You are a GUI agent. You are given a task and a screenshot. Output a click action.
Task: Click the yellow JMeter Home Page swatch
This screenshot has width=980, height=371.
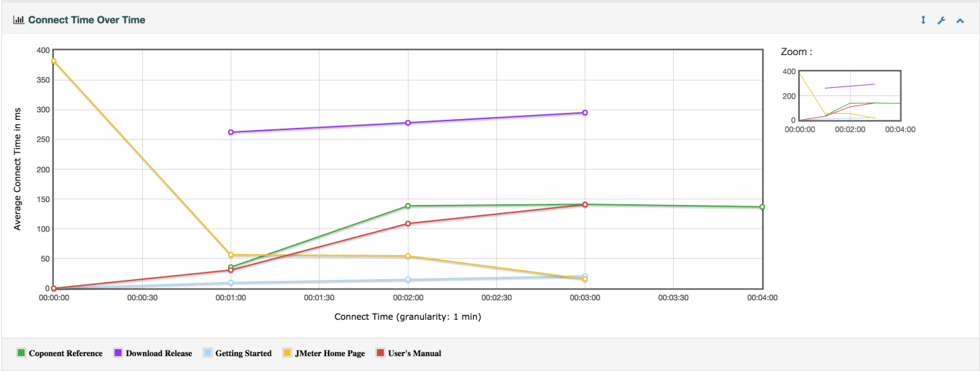click(287, 353)
